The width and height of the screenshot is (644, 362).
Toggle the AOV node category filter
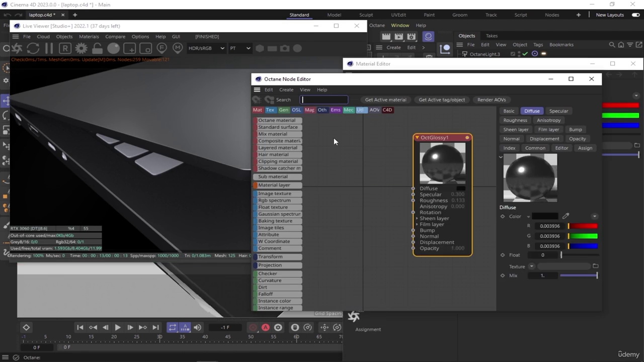point(375,110)
